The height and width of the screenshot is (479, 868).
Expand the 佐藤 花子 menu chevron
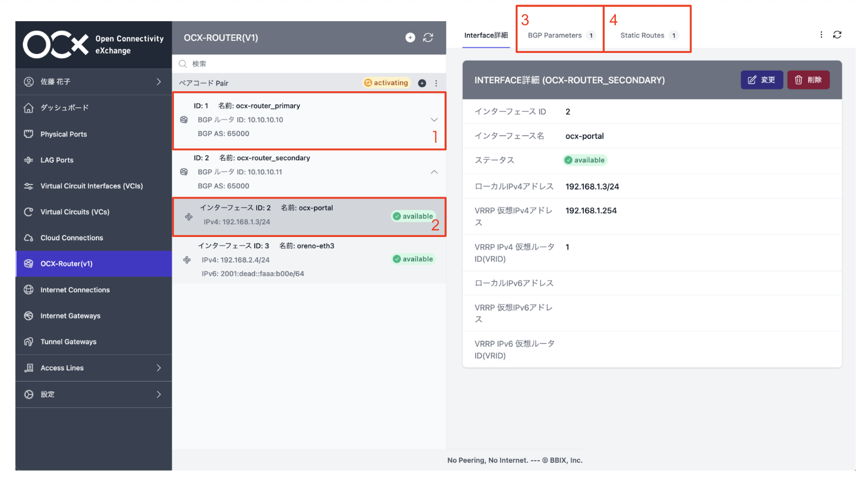coord(159,82)
